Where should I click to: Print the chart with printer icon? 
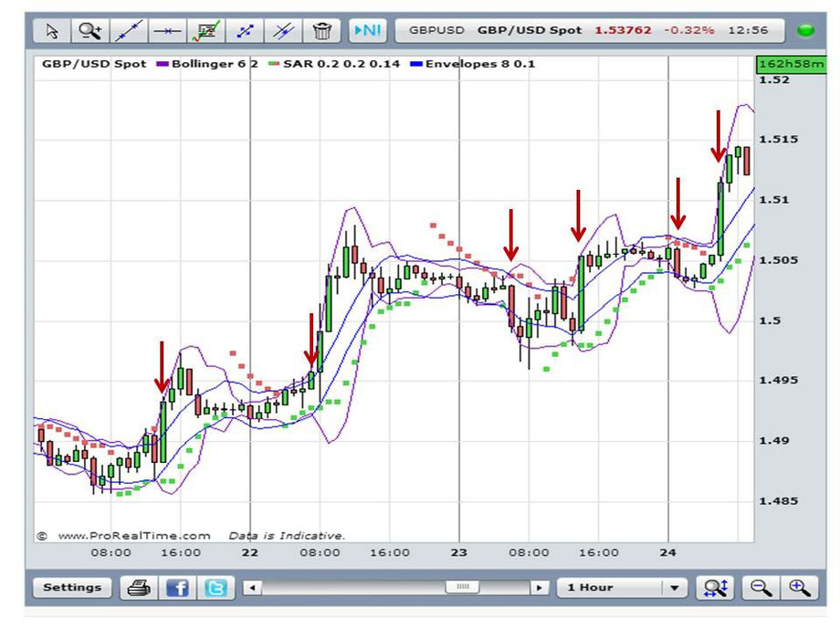[140, 588]
